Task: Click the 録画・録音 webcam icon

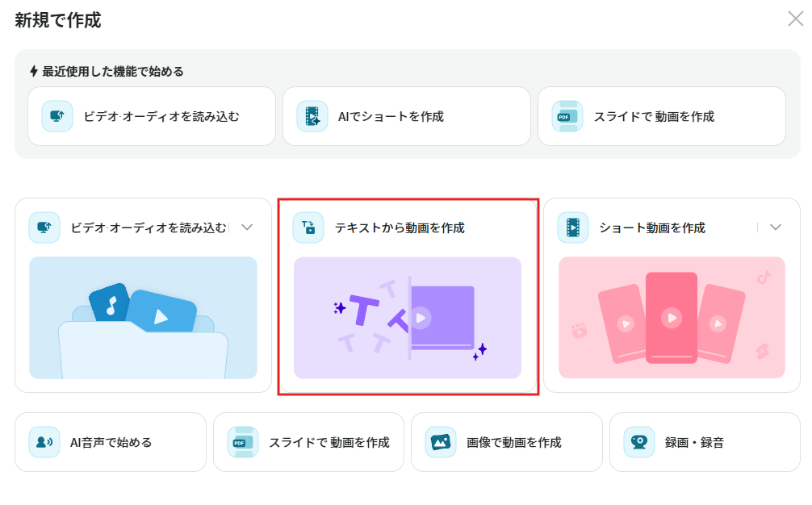Action: click(639, 442)
